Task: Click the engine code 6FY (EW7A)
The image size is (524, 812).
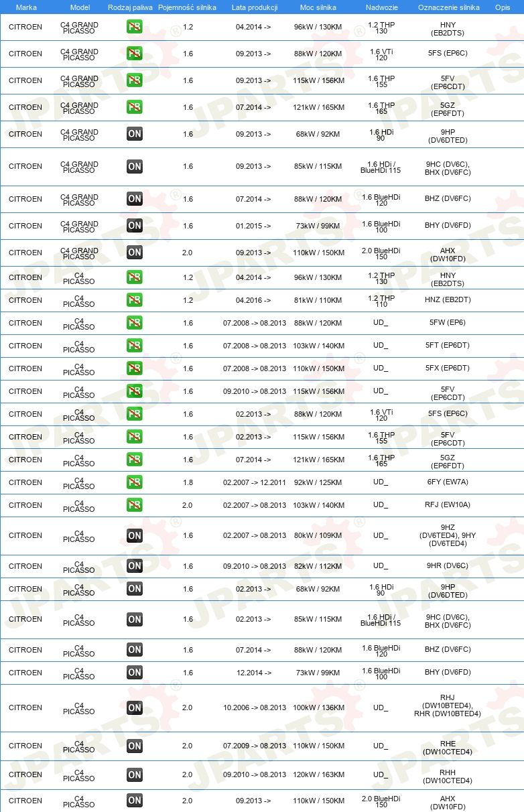Action: click(448, 482)
